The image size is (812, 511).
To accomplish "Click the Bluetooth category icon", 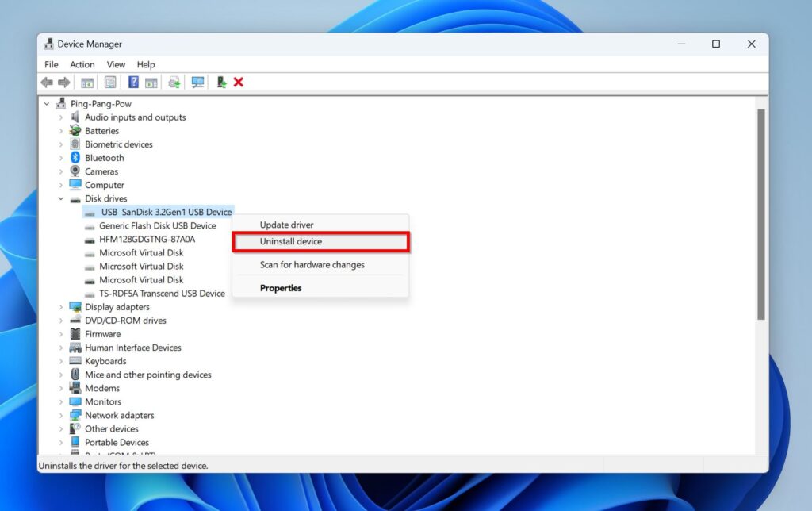I will (75, 158).
